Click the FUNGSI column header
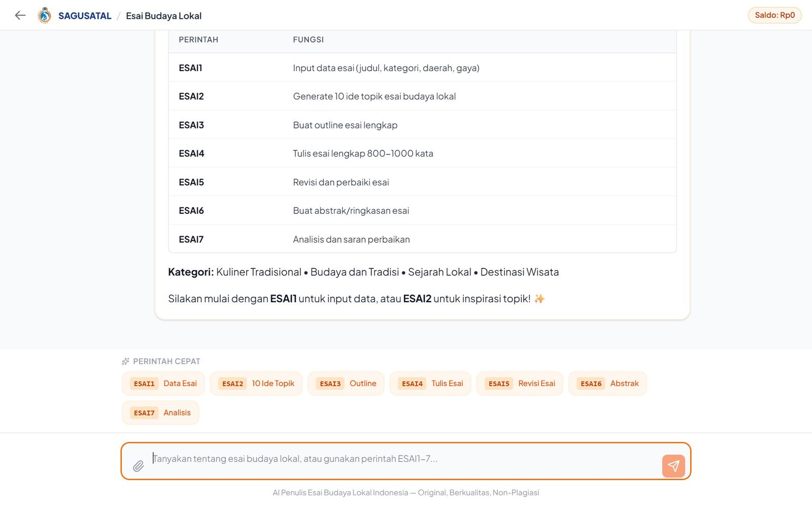Viewport: 812px width, 508px height. click(x=308, y=40)
